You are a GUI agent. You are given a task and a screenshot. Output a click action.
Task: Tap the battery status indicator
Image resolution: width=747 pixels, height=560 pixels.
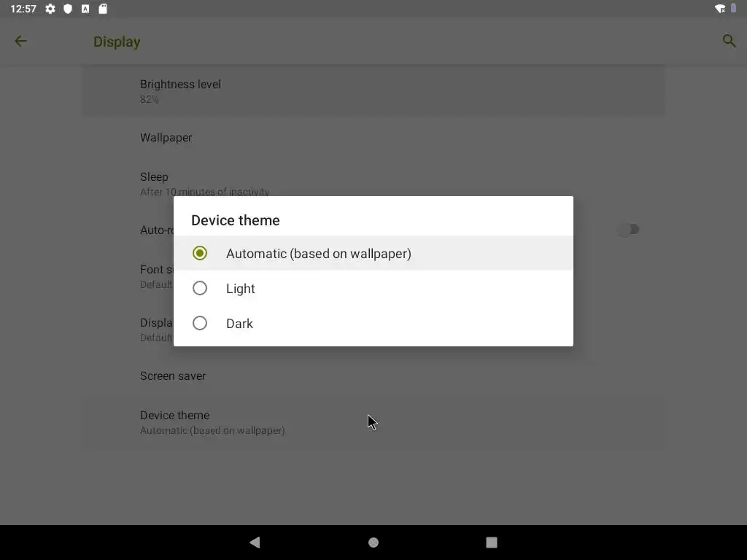pos(734,9)
